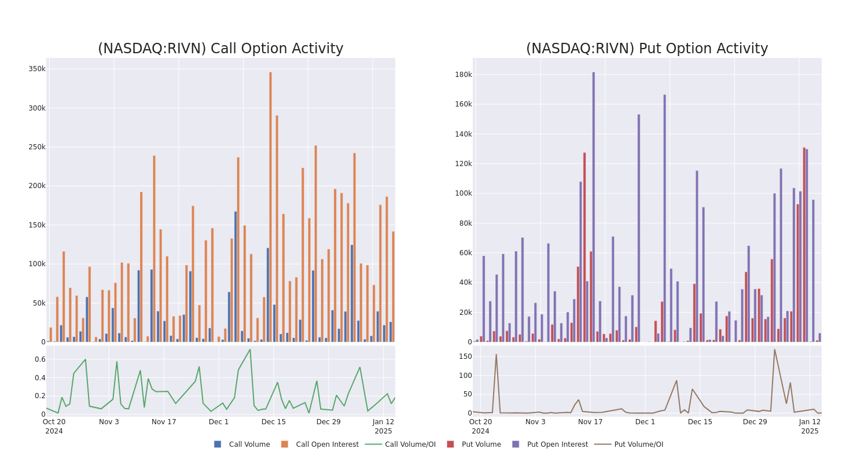This screenshot has height=463, width=868.
Task: Click the Nov 3 label under put chart
Action: coord(535,422)
